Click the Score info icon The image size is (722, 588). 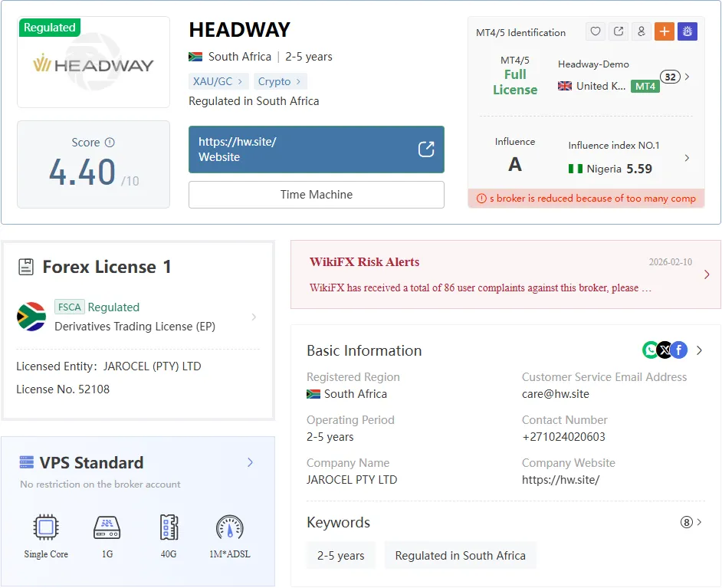(110, 143)
